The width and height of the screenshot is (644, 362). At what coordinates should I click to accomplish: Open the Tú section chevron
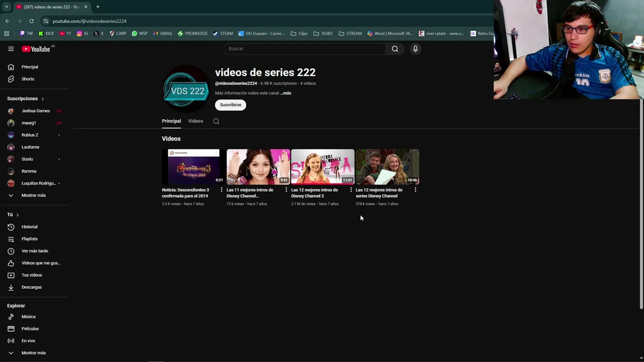[x=18, y=215]
